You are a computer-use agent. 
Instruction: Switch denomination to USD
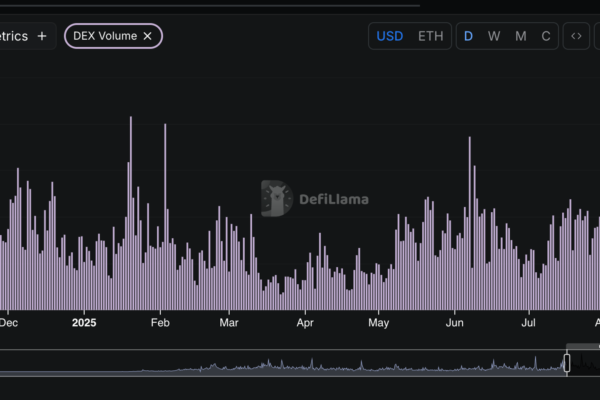tap(390, 36)
